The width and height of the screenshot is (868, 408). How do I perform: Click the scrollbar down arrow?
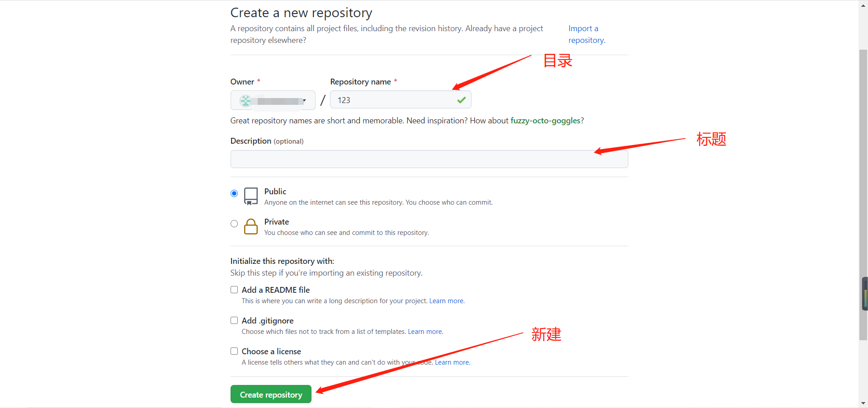click(x=863, y=403)
